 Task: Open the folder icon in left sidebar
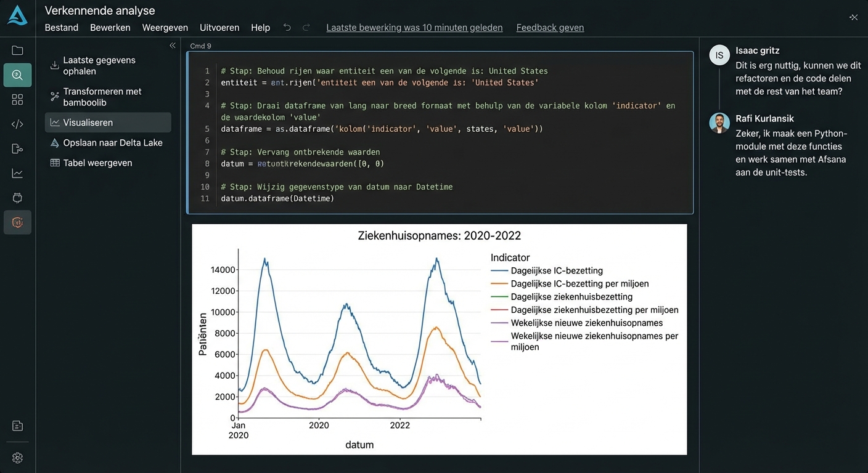(17, 51)
